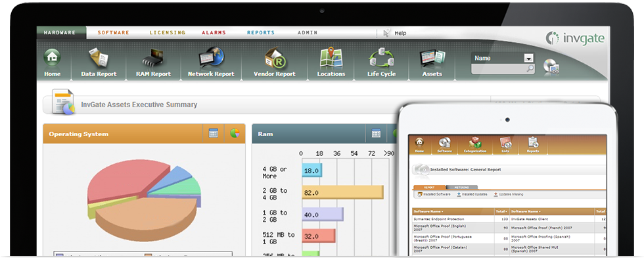Open the Data Report icon

coord(99,58)
